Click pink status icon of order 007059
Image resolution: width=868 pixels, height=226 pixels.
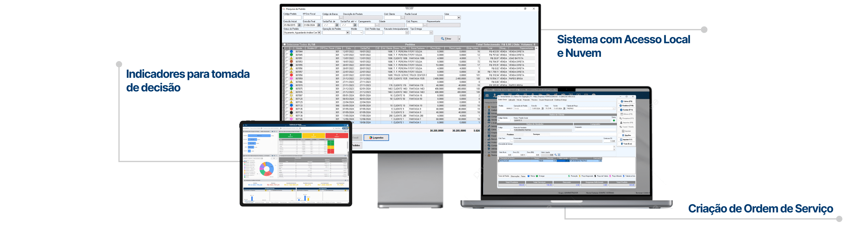click(291, 78)
